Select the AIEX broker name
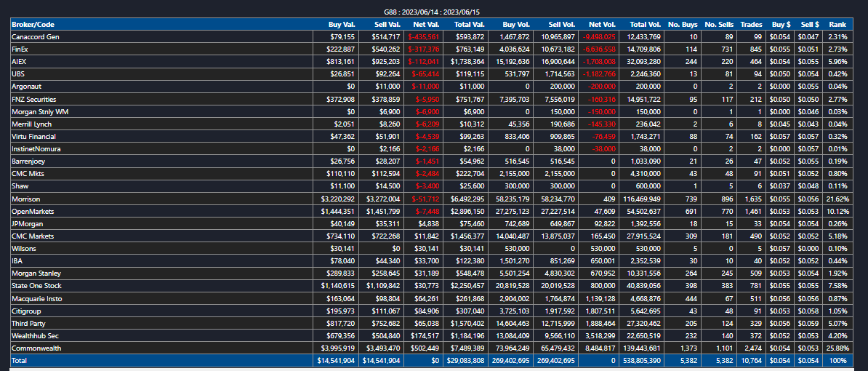 tap(19, 61)
